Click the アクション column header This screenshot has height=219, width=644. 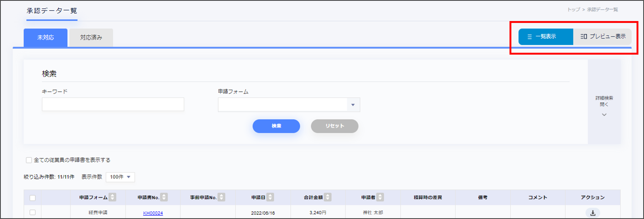pyautogui.click(x=593, y=198)
